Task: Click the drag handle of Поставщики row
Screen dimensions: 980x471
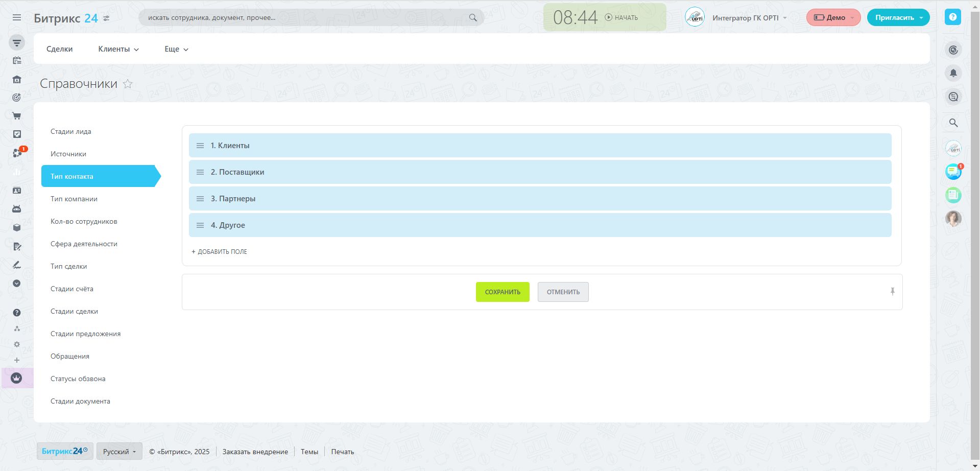Action: (x=200, y=172)
